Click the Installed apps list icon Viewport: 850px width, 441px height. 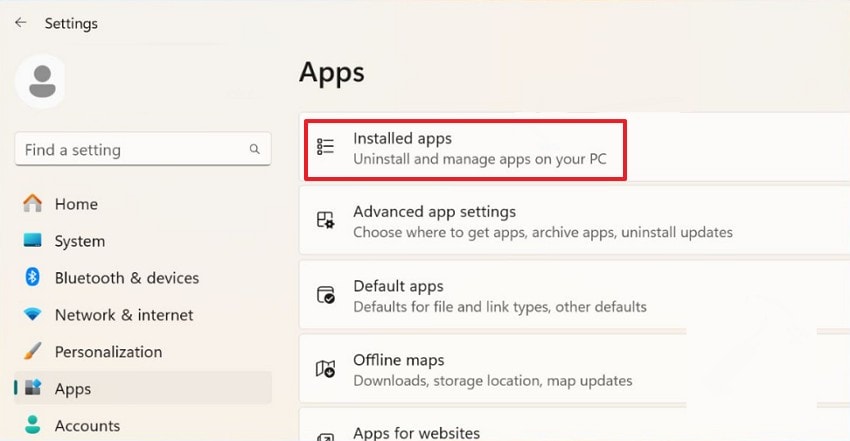(x=325, y=147)
